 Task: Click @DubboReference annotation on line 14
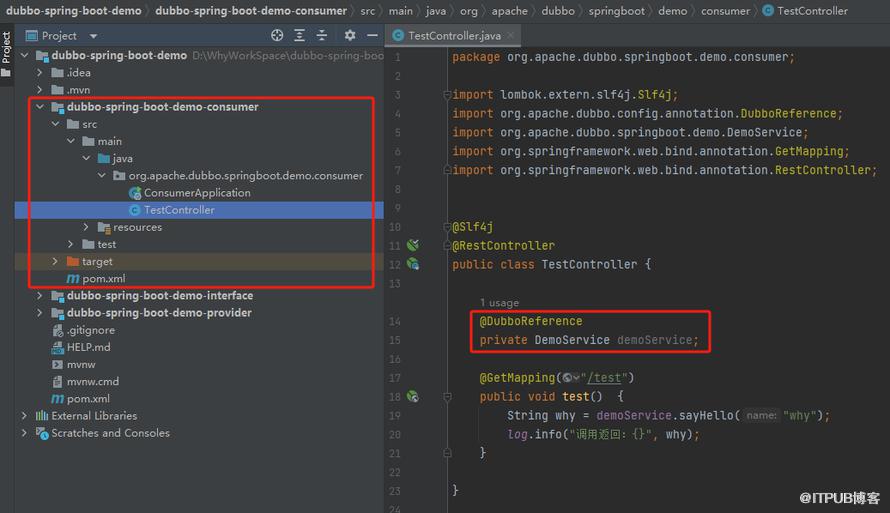coord(531,321)
